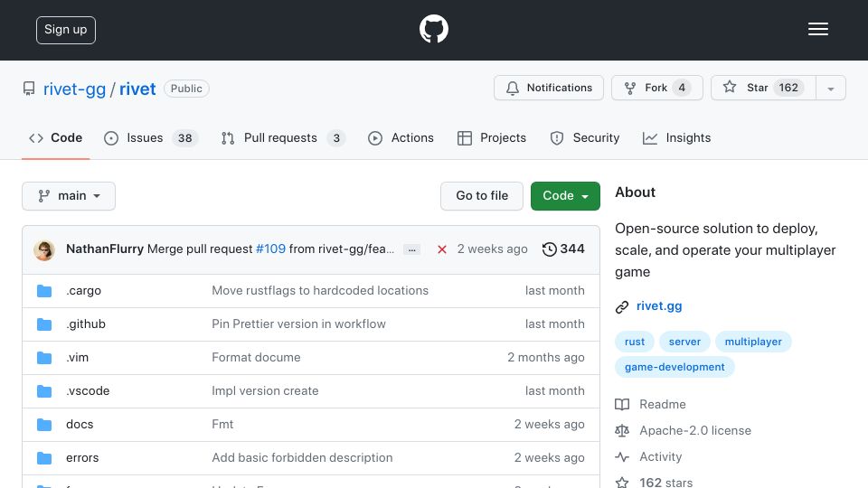Open the hamburger navigation menu
The image size is (868, 488).
pyautogui.click(x=817, y=29)
